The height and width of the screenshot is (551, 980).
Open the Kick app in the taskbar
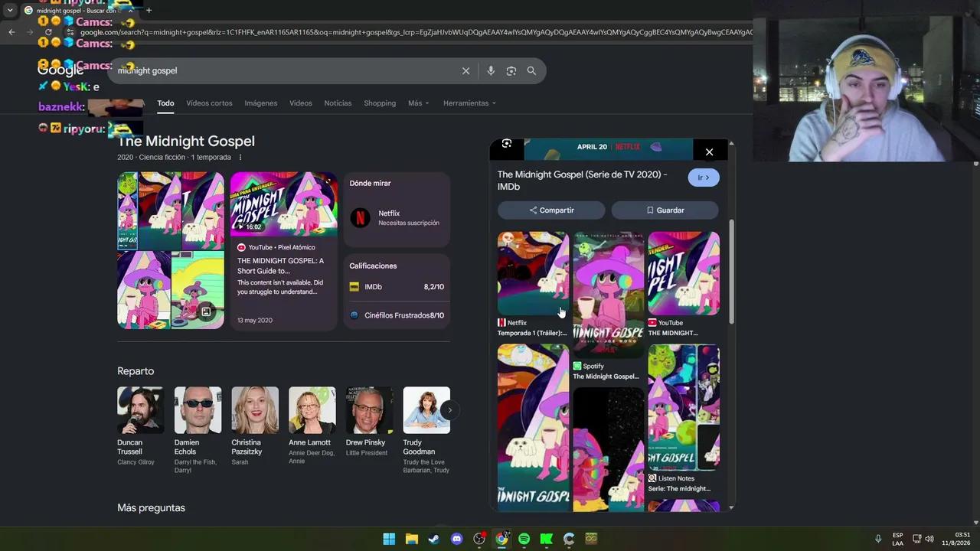pos(547,539)
